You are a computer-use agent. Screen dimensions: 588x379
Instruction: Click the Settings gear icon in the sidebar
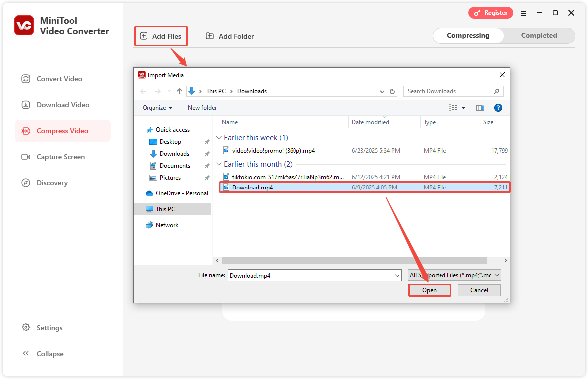pyautogui.click(x=26, y=327)
